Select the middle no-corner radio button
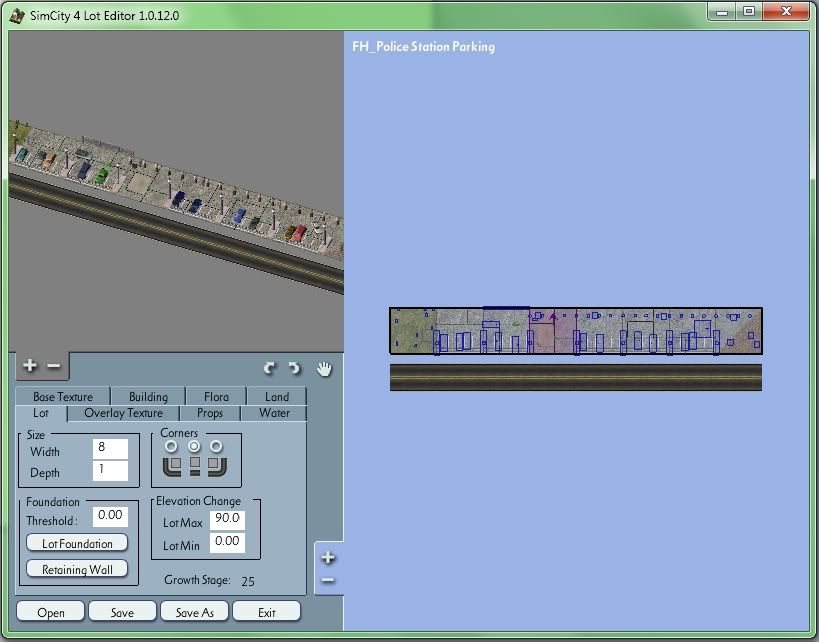 [194, 447]
